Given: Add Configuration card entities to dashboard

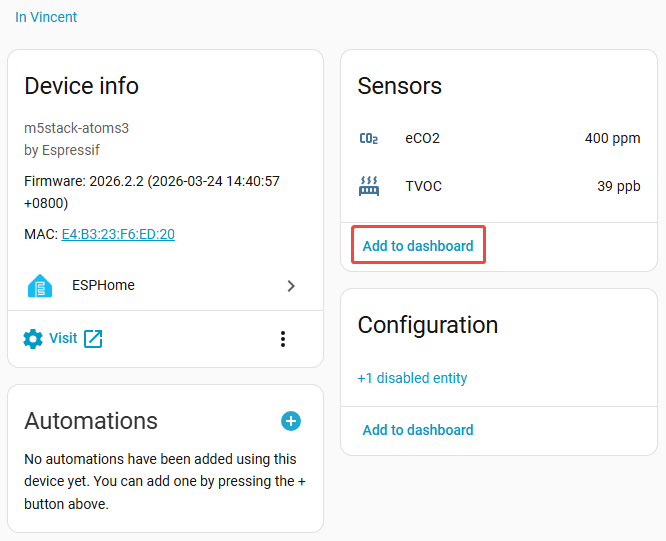Looking at the screenshot, I should [418, 430].
